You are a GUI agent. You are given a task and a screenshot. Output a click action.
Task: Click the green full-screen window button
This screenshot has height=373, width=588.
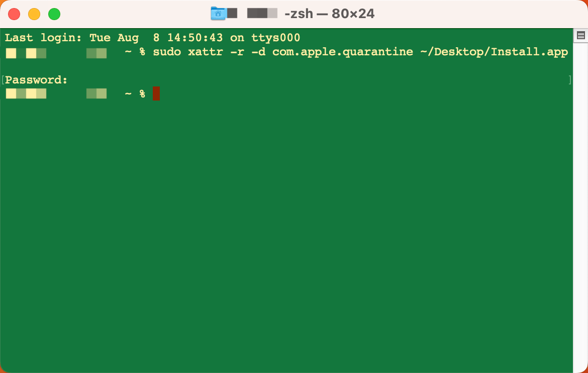[54, 14]
